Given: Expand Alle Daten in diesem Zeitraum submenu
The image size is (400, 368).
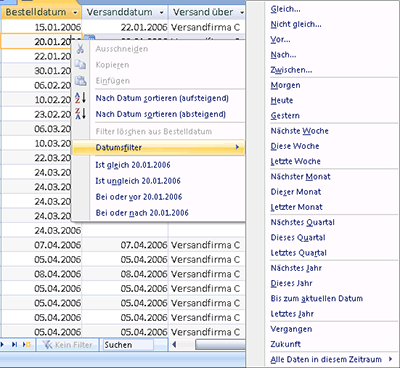Looking at the screenshot, I should 390,359.
